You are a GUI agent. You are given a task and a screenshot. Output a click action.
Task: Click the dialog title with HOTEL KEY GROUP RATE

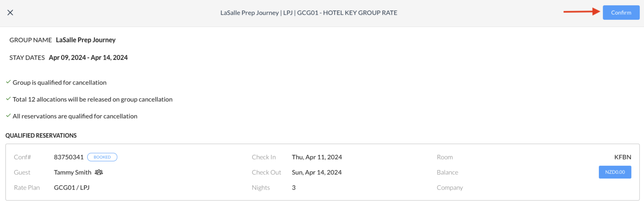[309, 13]
